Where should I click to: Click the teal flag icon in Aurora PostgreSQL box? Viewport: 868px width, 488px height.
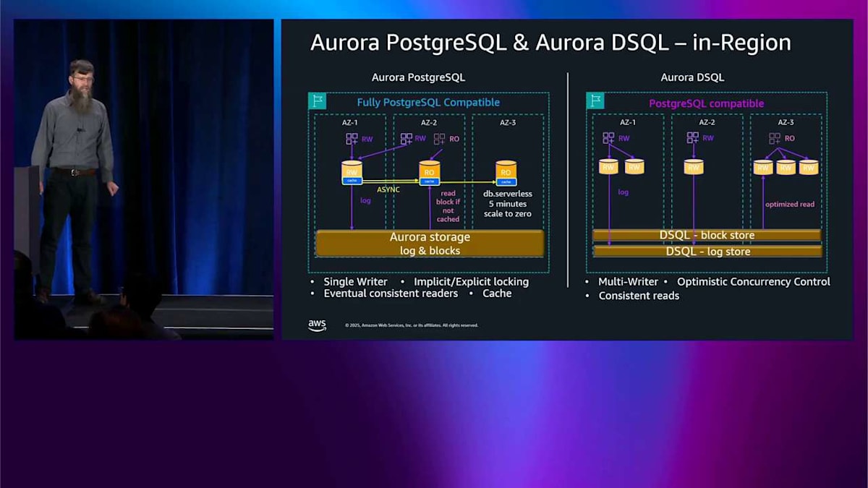pos(317,101)
